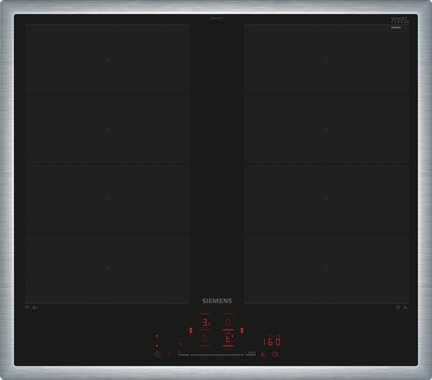The width and height of the screenshot is (432, 380).
Task: Tap the childproof lock symbol beside power
Action: click(x=169, y=355)
